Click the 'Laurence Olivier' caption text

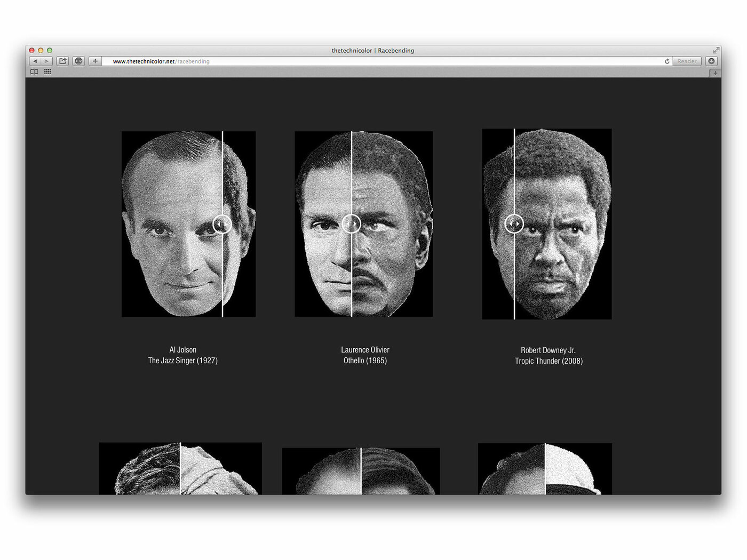pos(365,350)
